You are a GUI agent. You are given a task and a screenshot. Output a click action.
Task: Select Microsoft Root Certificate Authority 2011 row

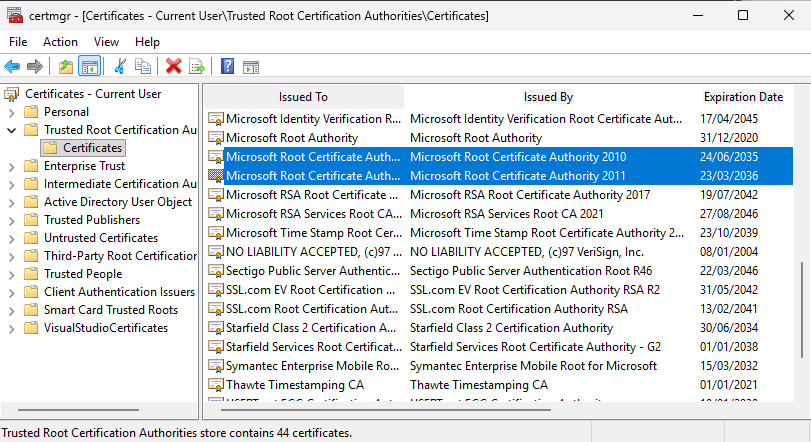point(499,176)
